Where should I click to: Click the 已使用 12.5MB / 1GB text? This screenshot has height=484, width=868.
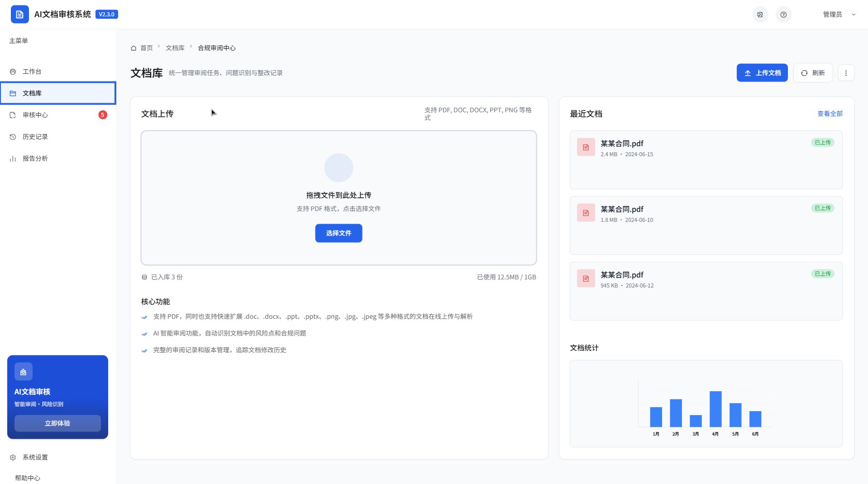click(x=506, y=277)
